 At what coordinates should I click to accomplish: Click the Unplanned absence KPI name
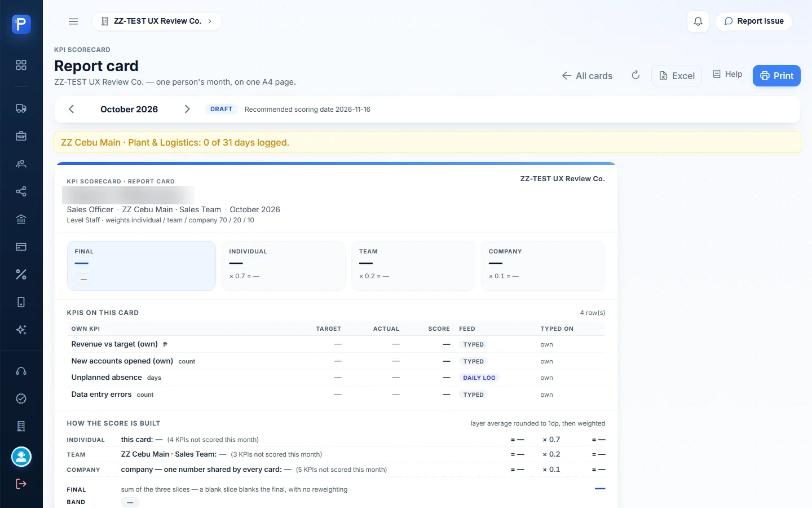point(107,378)
